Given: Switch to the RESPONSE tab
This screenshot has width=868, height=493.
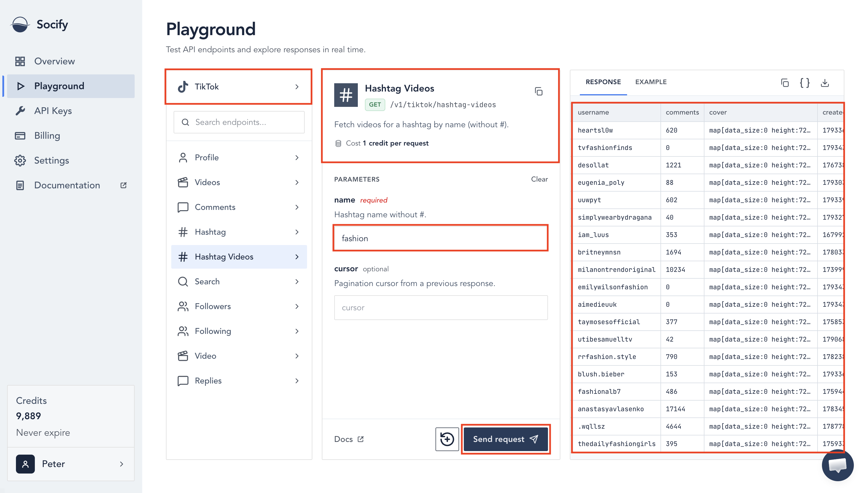Looking at the screenshot, I should pyautogui.click(x=603, y=82).
